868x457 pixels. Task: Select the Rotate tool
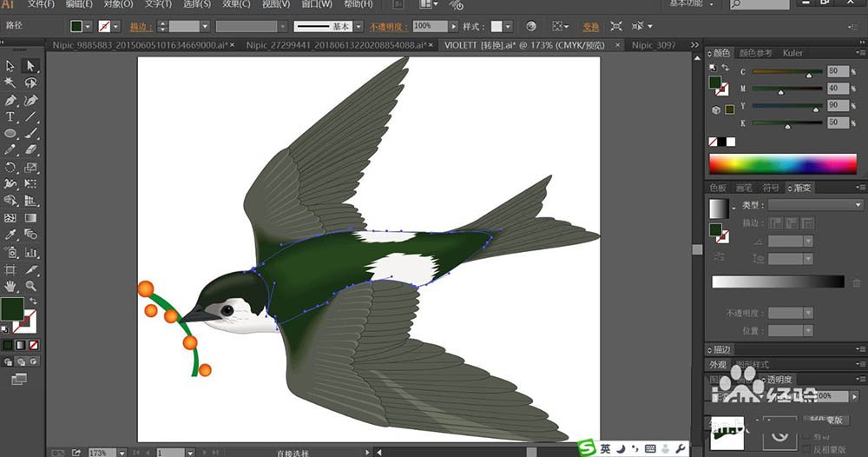(x=10, y=168)
